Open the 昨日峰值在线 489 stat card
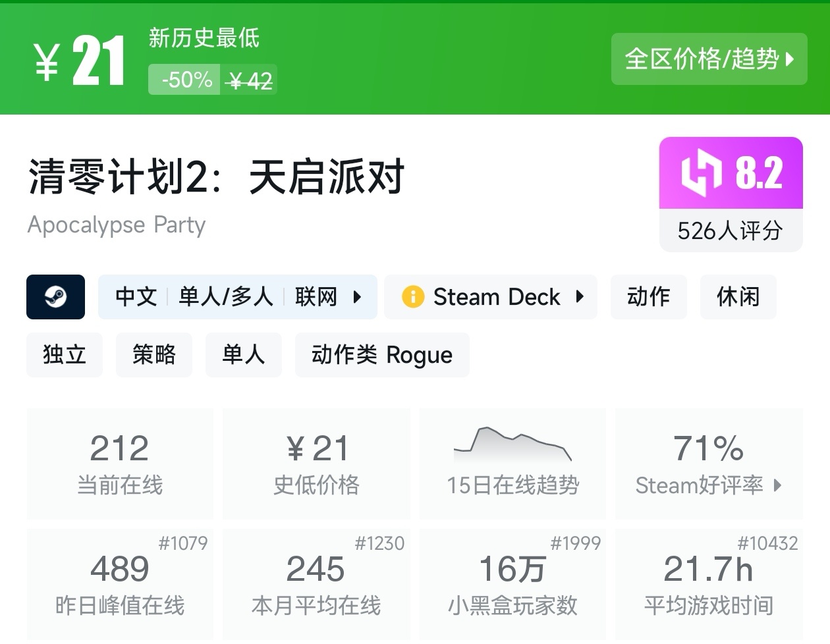This screenshot has height=644, width=830. [x=120, y=584]
